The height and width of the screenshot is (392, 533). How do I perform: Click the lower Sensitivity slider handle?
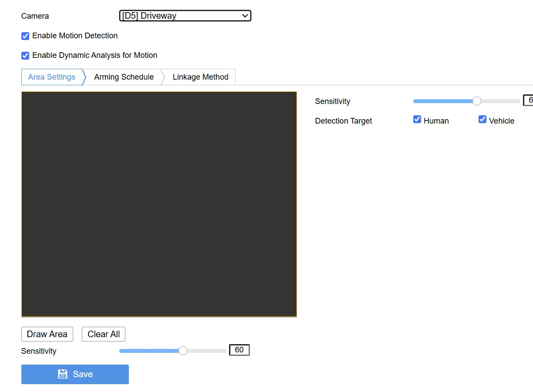click(x=183, y=351)
